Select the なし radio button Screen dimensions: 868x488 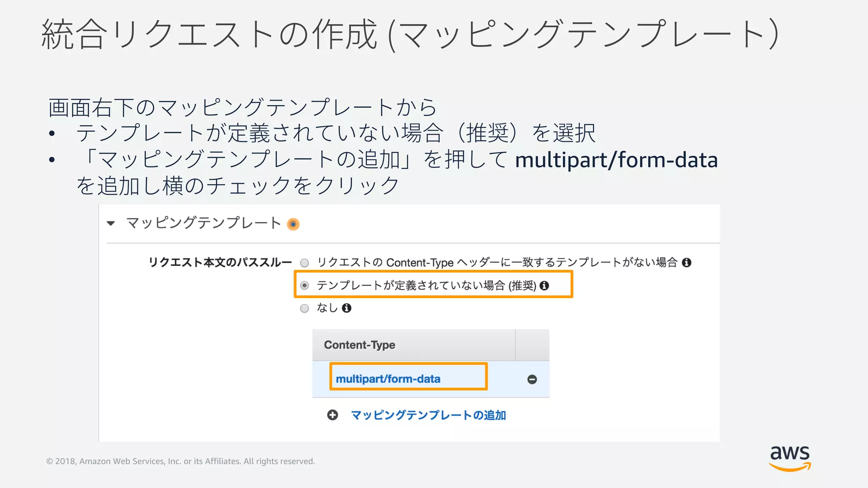point(304,308)
